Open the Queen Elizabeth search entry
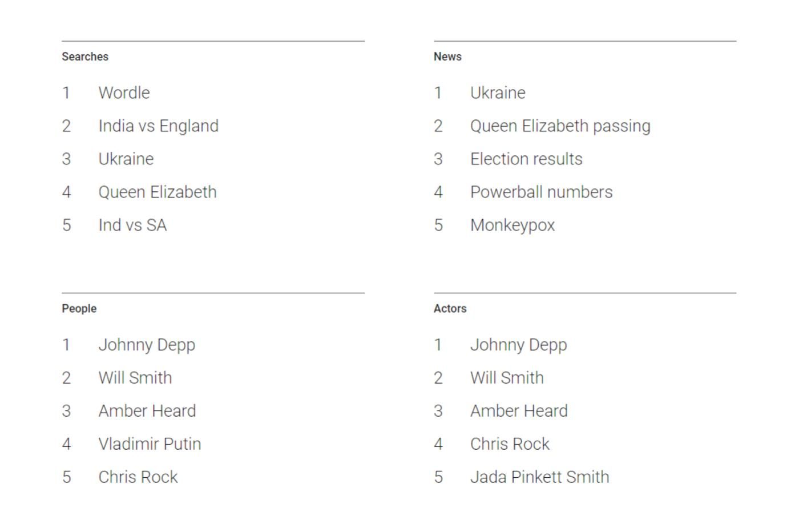This screenshot has height=532, width=799. [157, 192]
